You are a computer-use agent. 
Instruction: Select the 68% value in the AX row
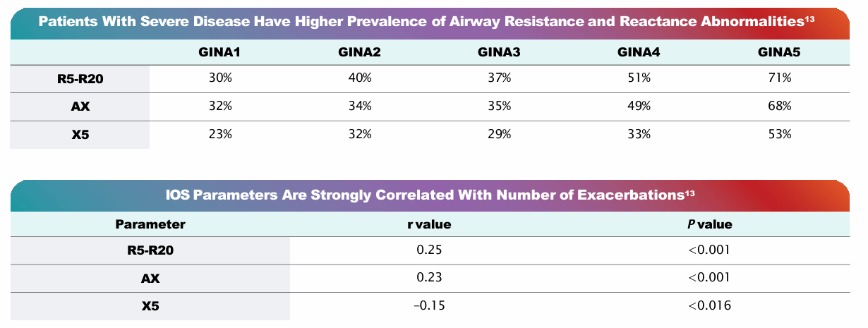pyautogui.click(x=780, y=107)
